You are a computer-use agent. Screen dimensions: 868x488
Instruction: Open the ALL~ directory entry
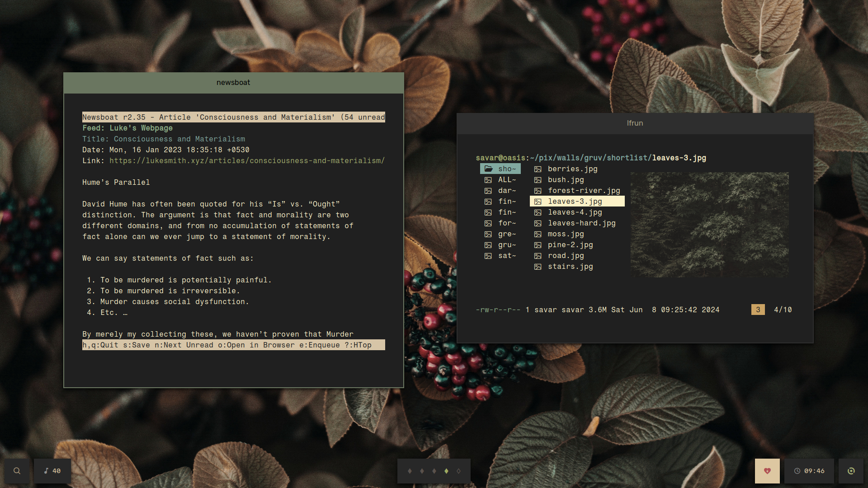coord(506,180)
